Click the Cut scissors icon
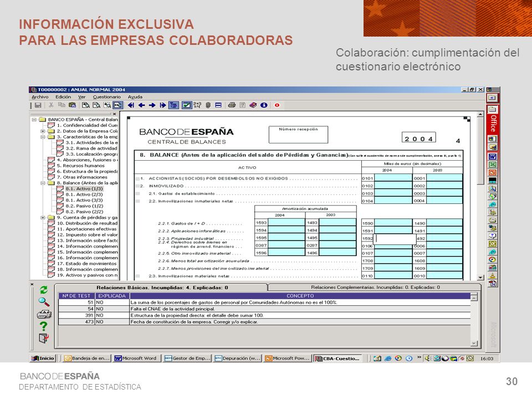The width and height of the screenshot is (532, 399). (x=51, y=105)
